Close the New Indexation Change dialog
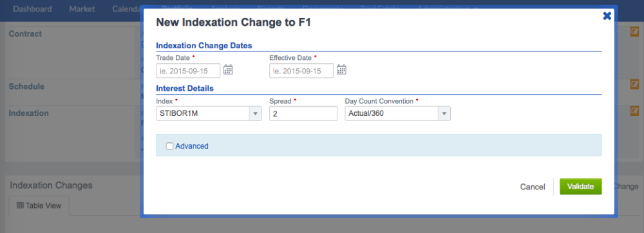Image resolution: width=644 pixels, height=233 pixels. pos(607,16)
